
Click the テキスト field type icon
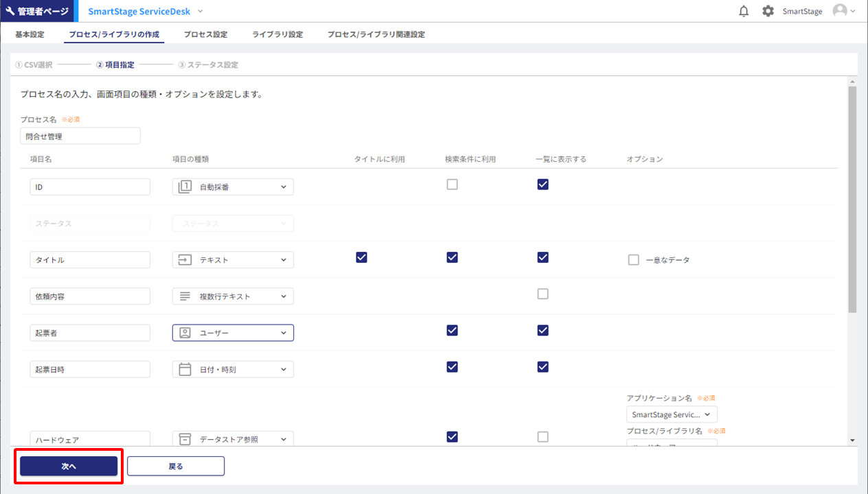pyautogui.click(x=185, y=260)
